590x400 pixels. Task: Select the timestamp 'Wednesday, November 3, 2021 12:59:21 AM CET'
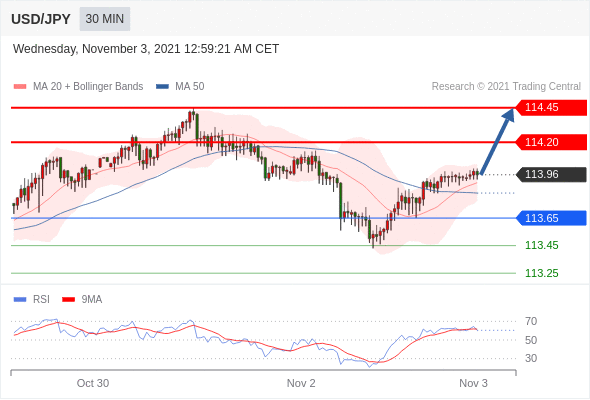click(x=146, y=49)
